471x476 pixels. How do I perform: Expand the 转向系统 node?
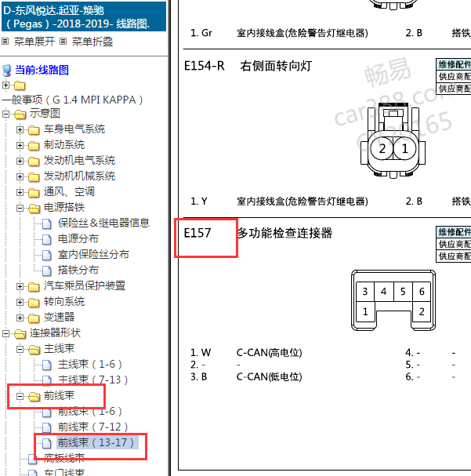tap(20, 302)
